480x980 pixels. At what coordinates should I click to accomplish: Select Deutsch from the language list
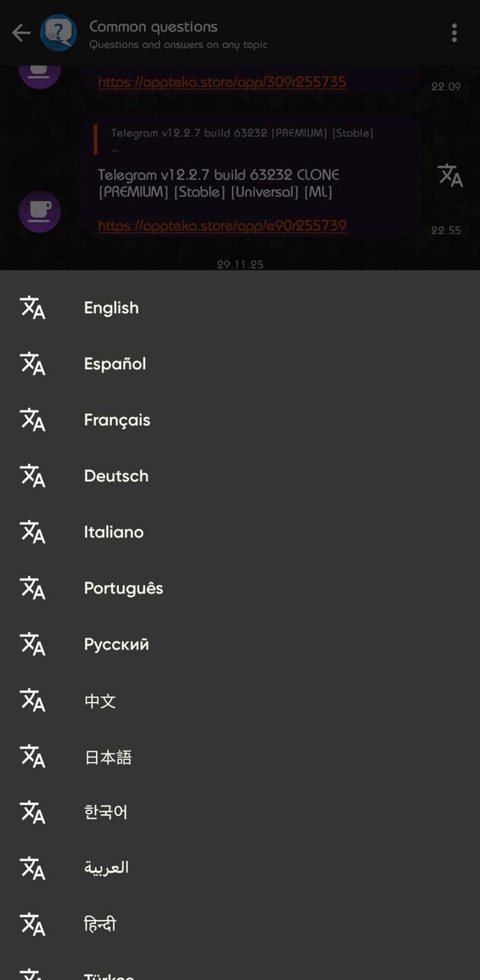[116, 476]
